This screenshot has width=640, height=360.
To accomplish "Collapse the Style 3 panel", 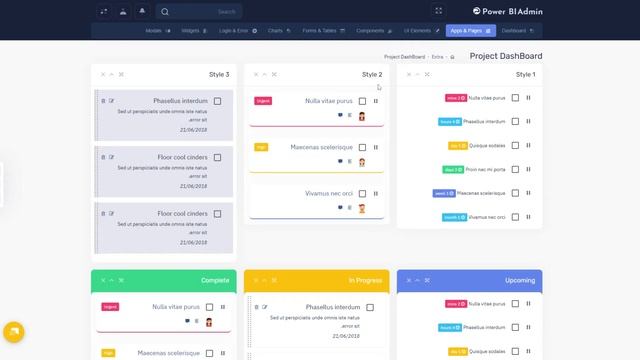I will pyautogui.click(x=111, y=74).
